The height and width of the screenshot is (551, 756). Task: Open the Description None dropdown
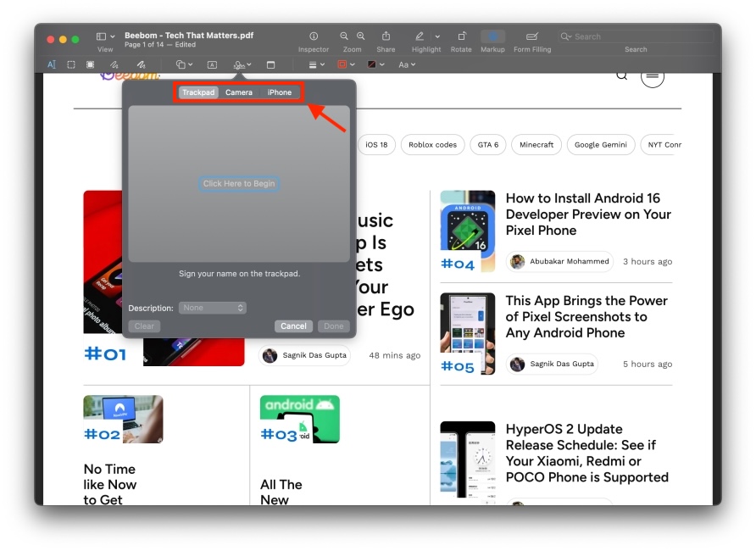(x=212, y=308)
